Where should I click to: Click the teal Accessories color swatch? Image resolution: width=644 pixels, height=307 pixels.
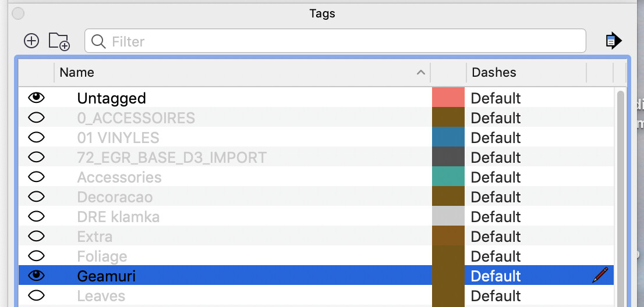448,176
